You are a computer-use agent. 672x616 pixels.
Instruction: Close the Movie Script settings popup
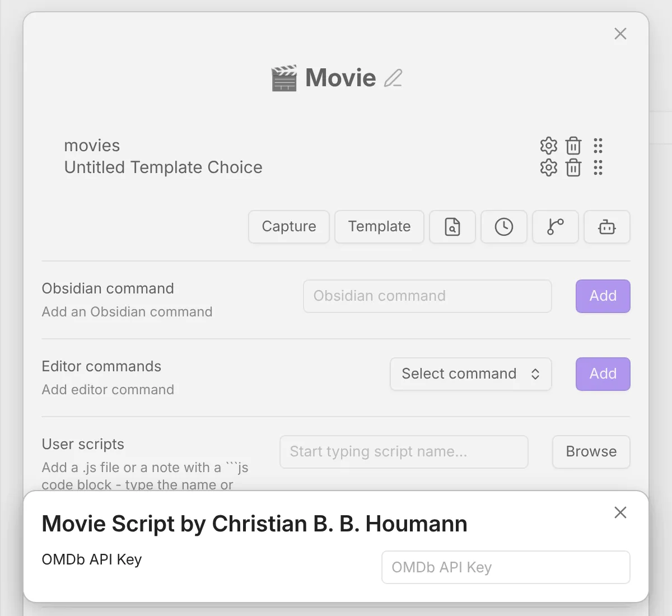pos(620,512)
